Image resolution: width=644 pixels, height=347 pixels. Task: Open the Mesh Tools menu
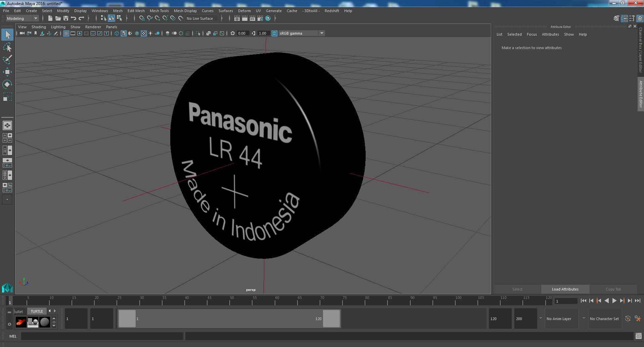click(x=159, y=11)
